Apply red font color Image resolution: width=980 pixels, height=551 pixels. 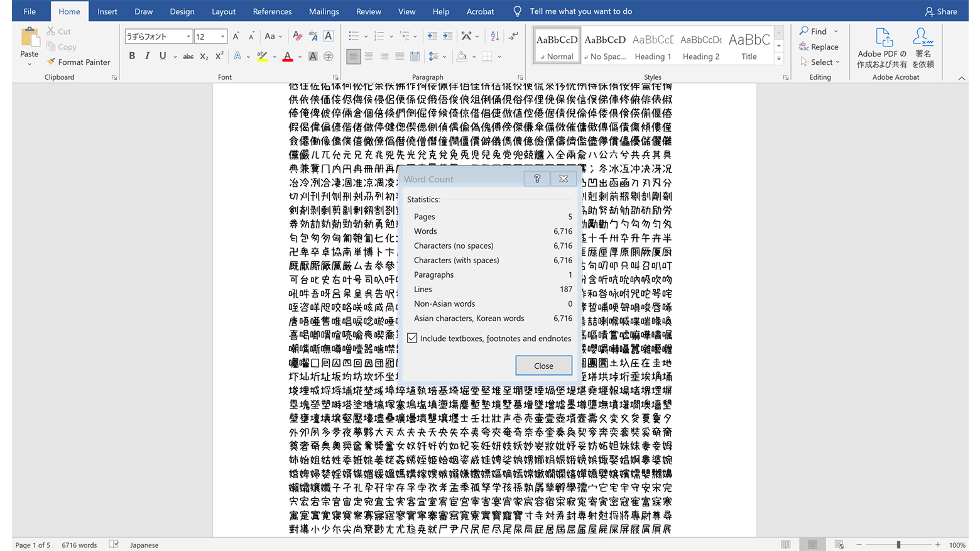point(288,56)
